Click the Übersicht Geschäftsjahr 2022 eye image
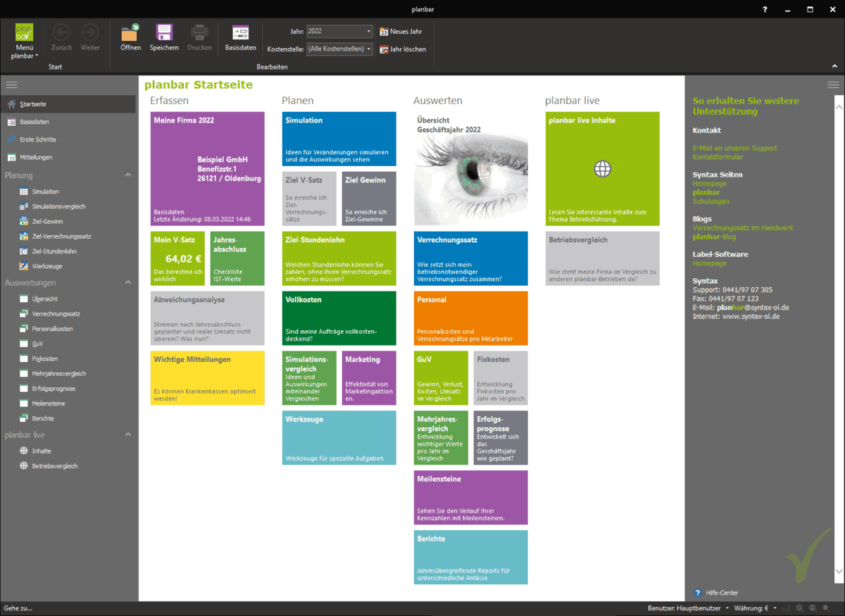The image size is (845, 616). [x=471, y=169]
